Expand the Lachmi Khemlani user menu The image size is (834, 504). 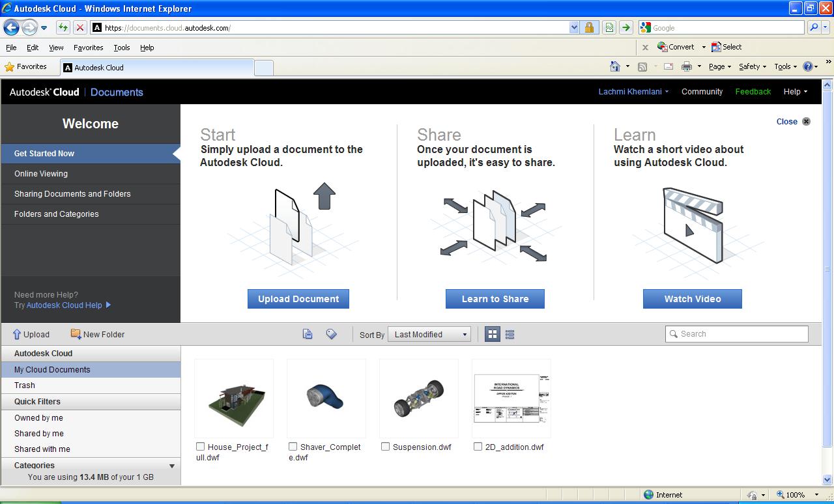[634, 92]
